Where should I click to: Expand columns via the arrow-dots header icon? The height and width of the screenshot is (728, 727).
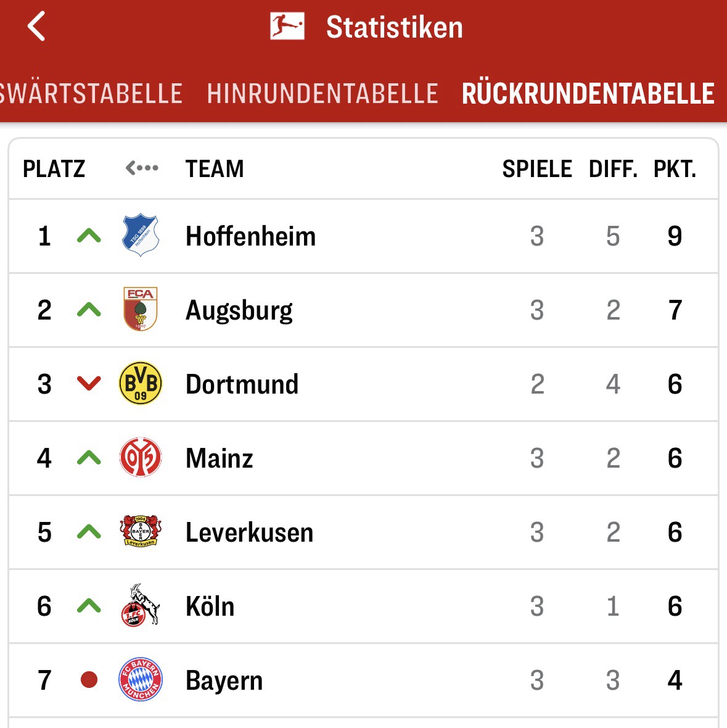click(x=142, y=168)
